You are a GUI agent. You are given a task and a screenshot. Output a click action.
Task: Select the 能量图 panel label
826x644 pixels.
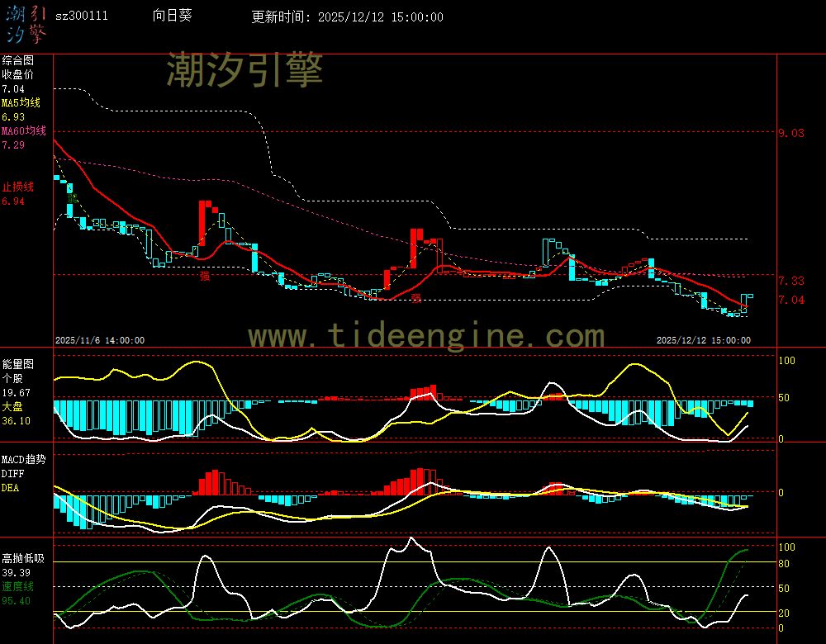point(17,364)
